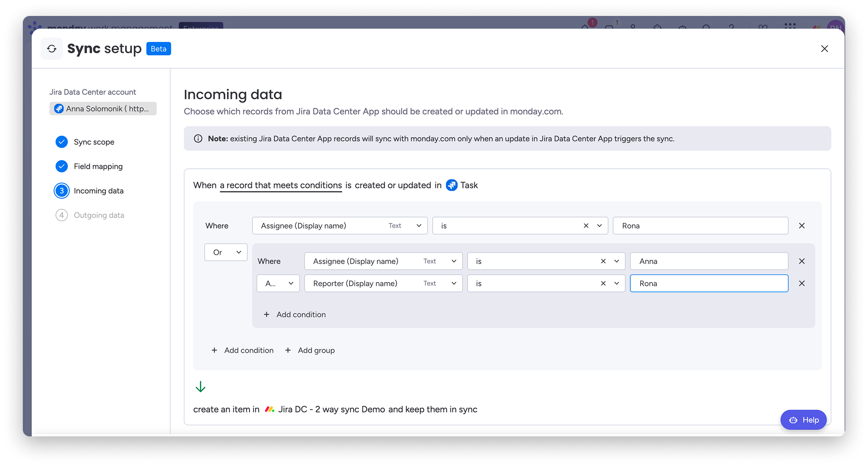868x466 pixels.
Task: Click Add group button
Action: point(310,350)
